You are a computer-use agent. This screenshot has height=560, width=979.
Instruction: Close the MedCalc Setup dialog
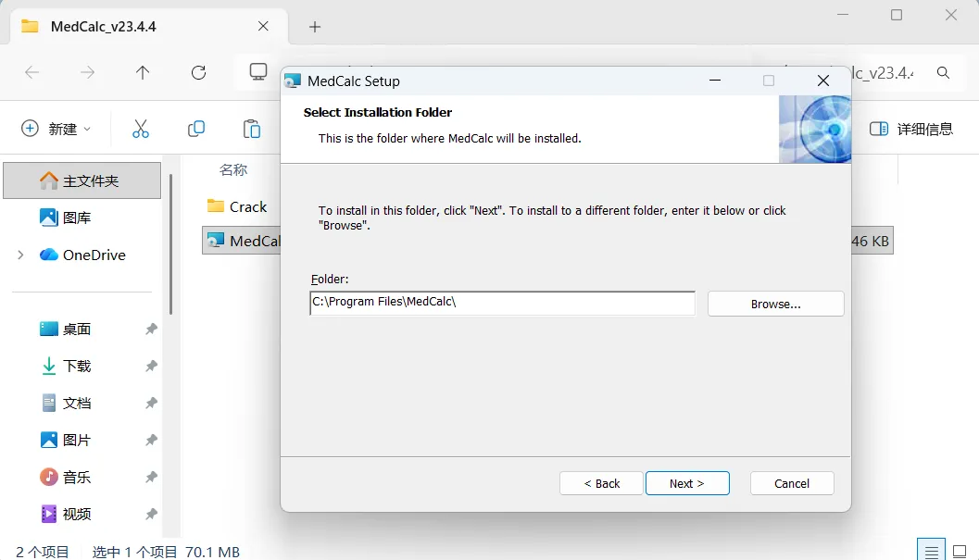[822, 81]
